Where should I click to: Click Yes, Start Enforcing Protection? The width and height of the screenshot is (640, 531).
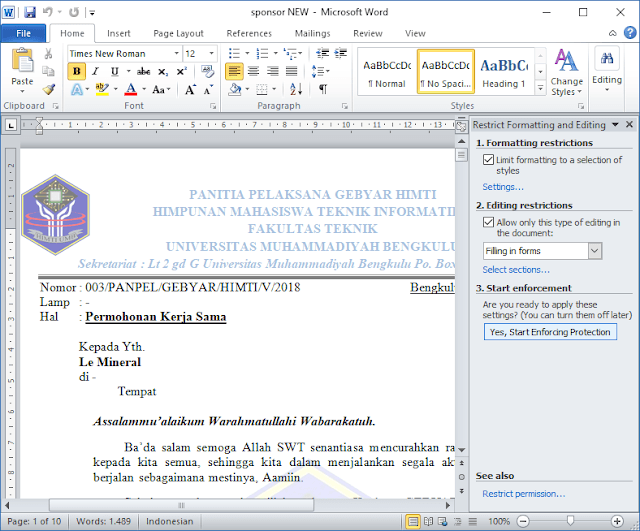[x=550, y=332]
